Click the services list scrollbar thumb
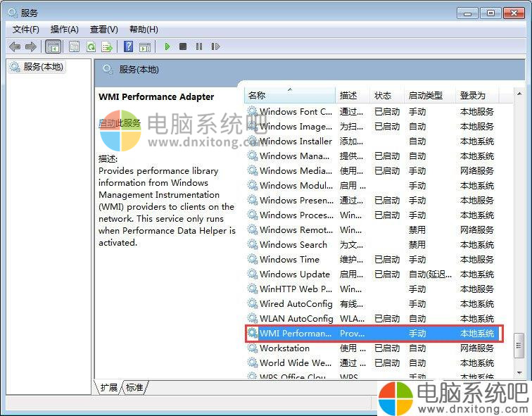This screenshot has width=532, height=416. [x=519, y=346]
